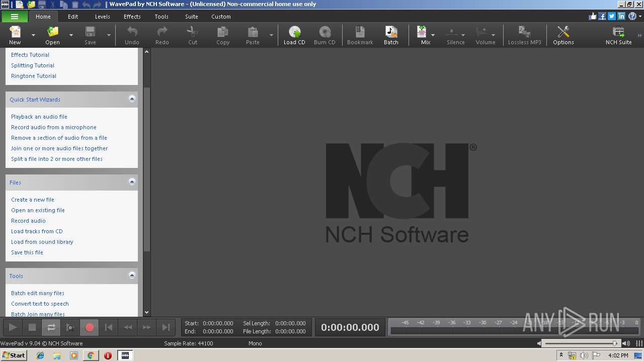This screenshot has width=644, height=362.
Task: Open the Options wrench icon
Action: click(x=563, y=35)
